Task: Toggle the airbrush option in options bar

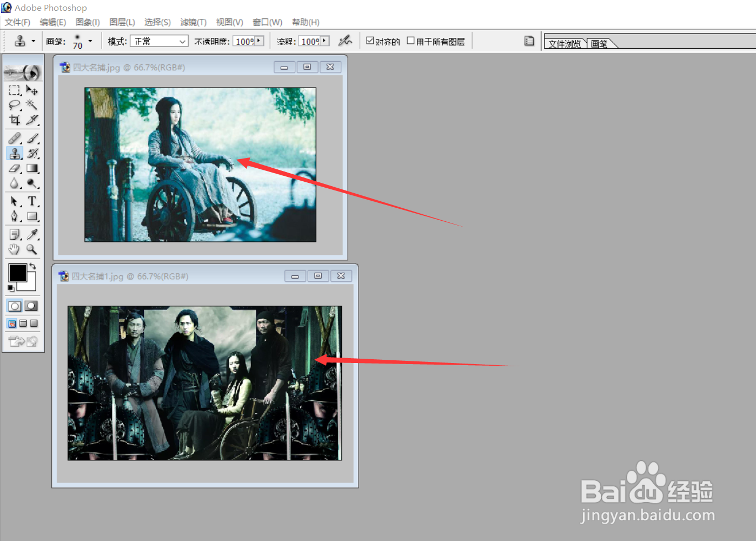Action: point(344,41)
